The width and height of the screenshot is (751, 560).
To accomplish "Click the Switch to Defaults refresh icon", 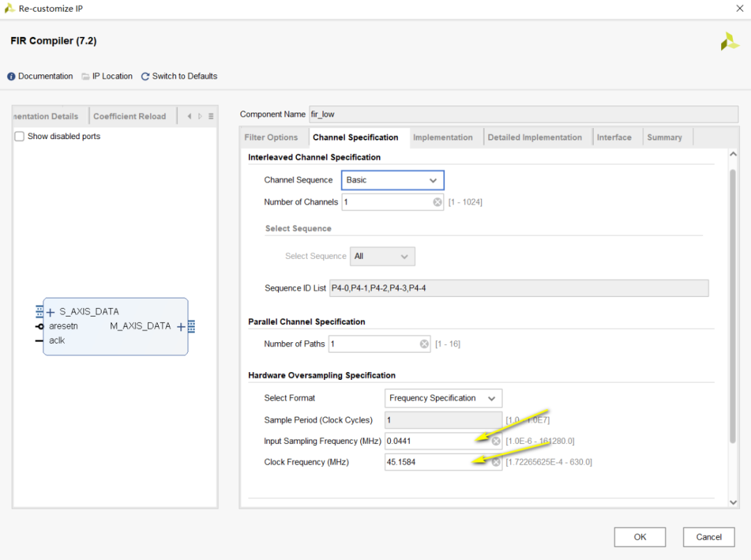I will click(145, 77).
